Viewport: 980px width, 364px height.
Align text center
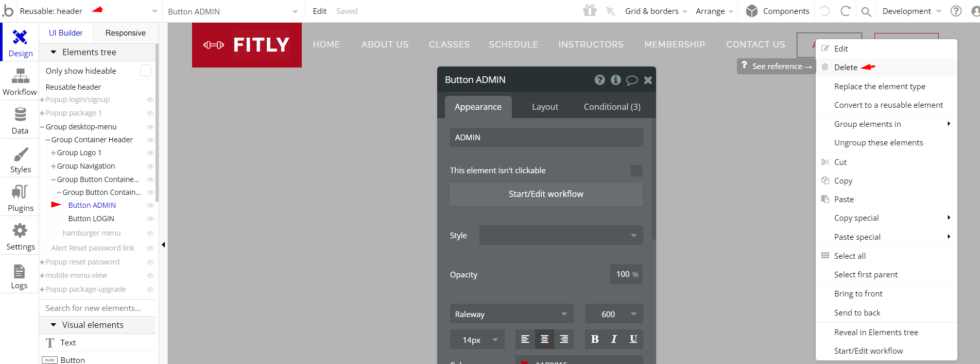(x=544, y=339)
